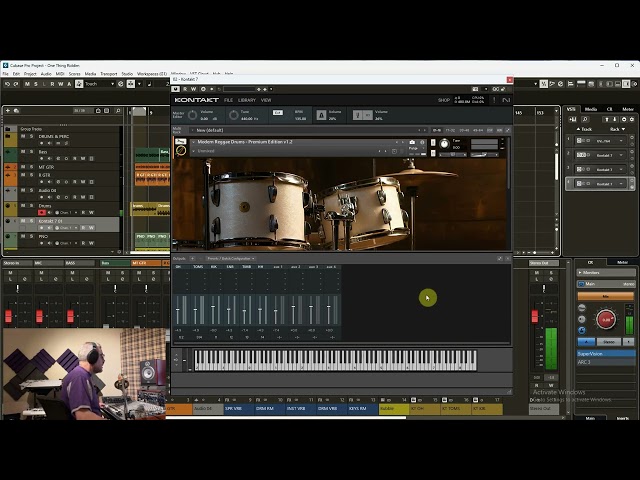Viewport: 640px width, 480px height.
Task: Open the Purge dropdown in Kontakt
Action: 417,149
